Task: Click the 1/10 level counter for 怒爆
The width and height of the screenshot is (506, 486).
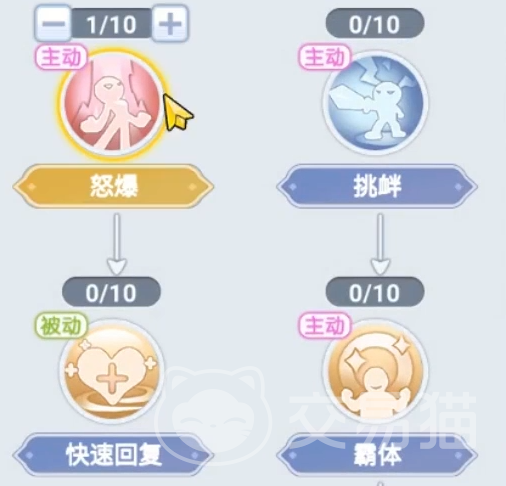Action: [x=112, y=24]
